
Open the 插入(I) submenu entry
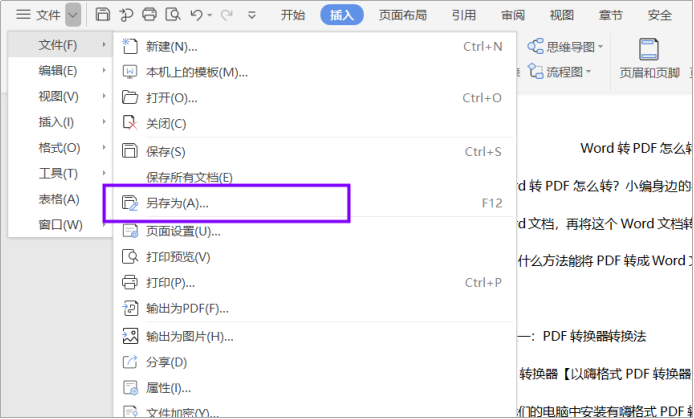60,122
